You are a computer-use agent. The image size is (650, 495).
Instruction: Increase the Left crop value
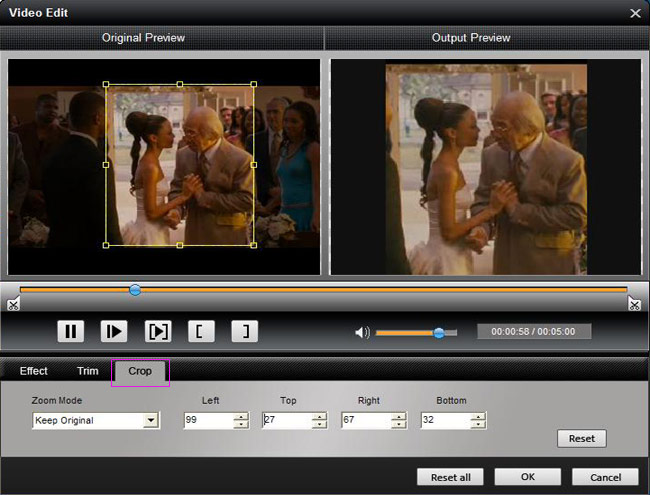coord(241,416)
